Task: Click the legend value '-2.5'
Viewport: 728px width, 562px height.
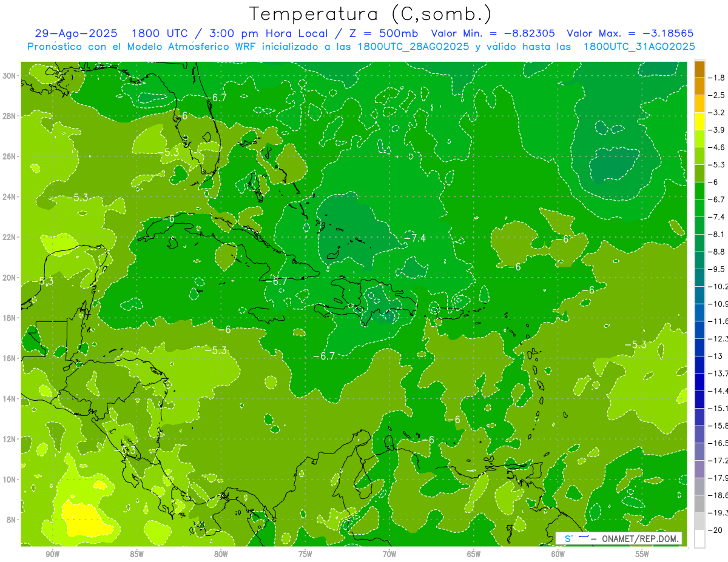Action: 718,95
